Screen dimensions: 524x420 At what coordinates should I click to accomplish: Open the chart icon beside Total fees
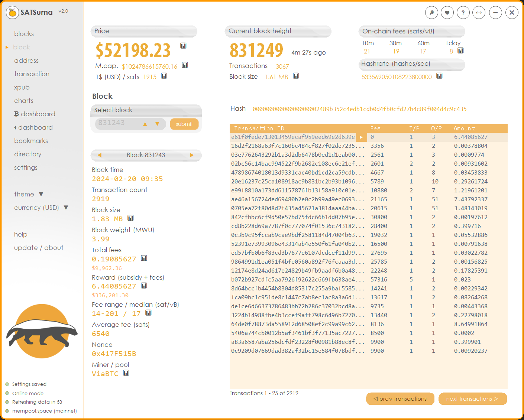(x=144, y=258)
